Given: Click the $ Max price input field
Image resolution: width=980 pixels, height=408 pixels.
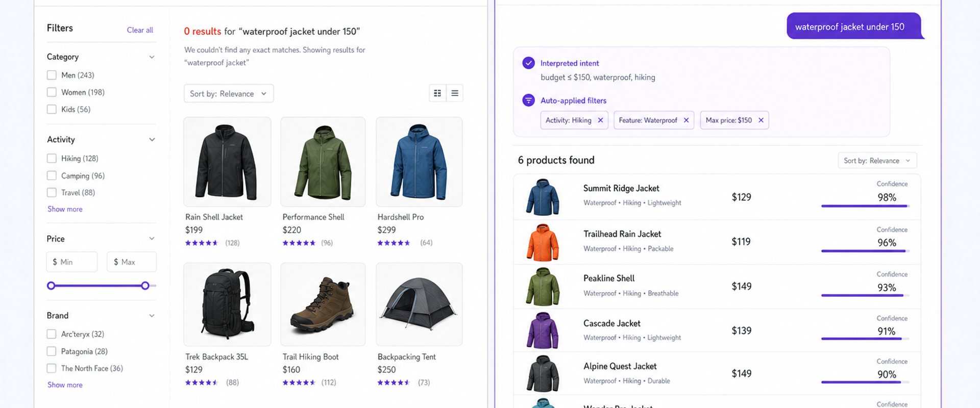Looking at the screenshot, I should (x=132, y=262).
